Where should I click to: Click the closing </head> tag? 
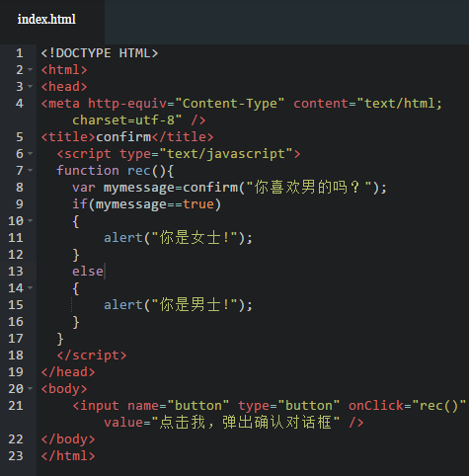tap(68, 372)
